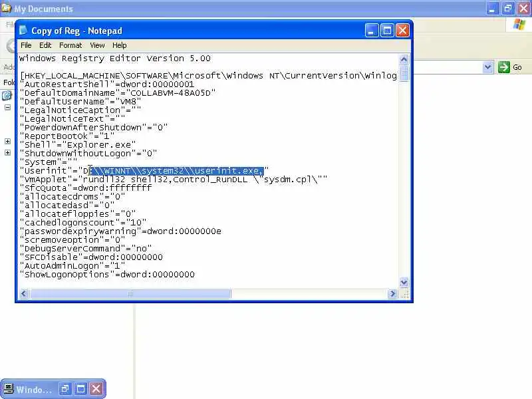Click the highlighted userinit.exe path text
The image size is (532, 399).
[x=177, y=171]
